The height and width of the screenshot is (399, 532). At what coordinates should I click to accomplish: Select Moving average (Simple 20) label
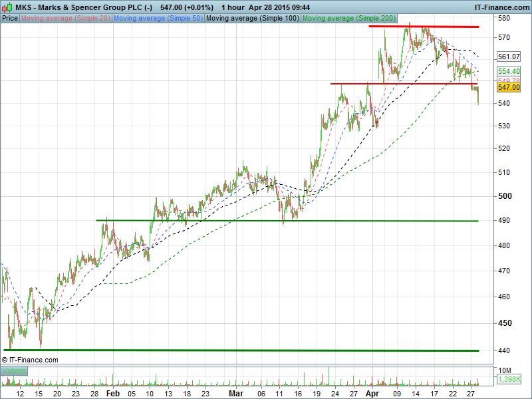tap(65, 19)
